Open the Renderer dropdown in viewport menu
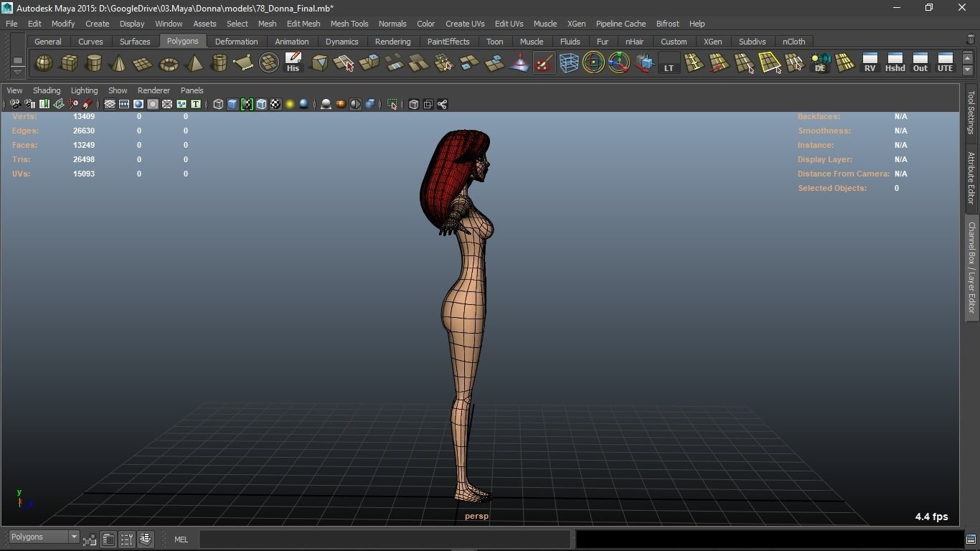The image size is (980, 551). (154, 90)
